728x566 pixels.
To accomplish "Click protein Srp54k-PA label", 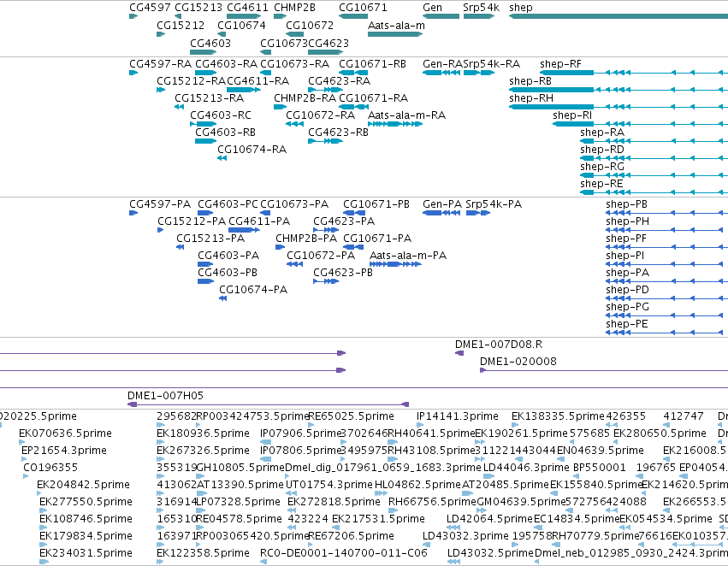I will coord(494,204).
